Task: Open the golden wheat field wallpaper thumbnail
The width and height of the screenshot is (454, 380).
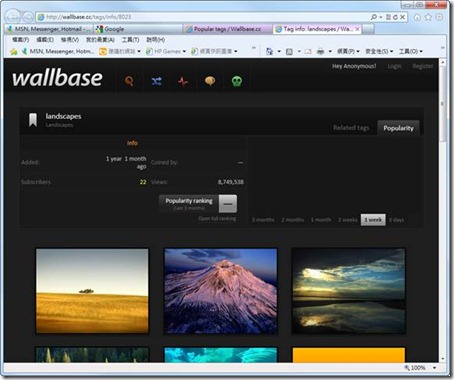Action: 92,291
